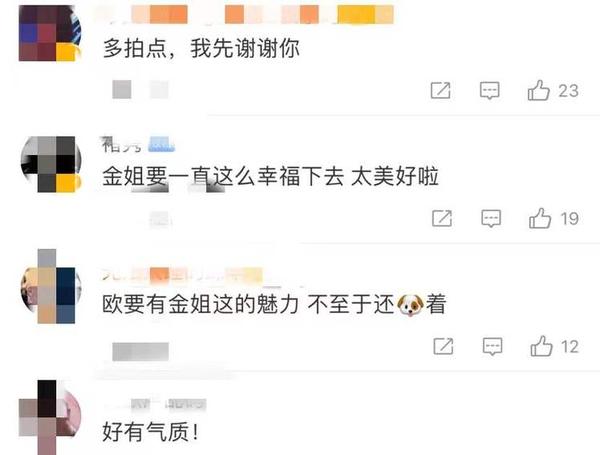600x455 pixels.
Task: Open username above 好有气质 comment
Action: (x=155, y=404)
